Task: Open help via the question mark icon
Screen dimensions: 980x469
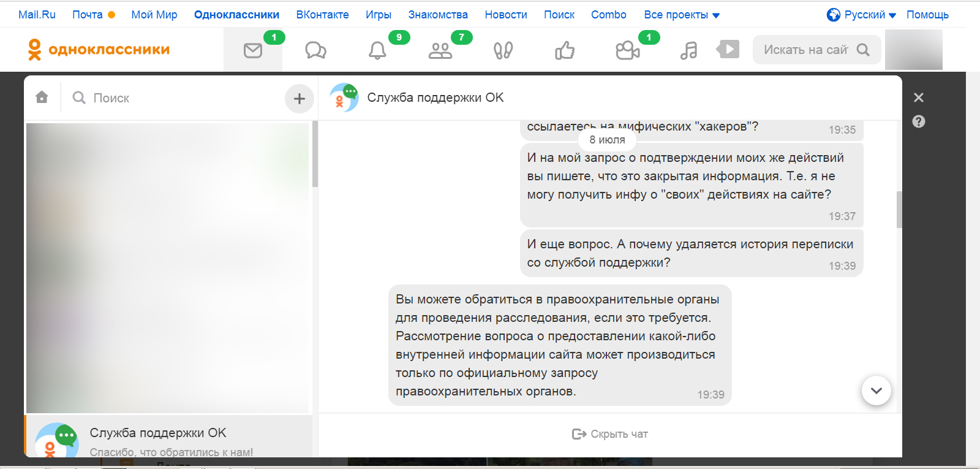Action: [x=919, y=121]
